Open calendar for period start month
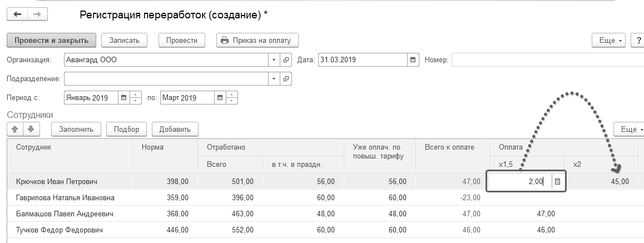This screenshot has height=243, width=644. click(123, 98)
